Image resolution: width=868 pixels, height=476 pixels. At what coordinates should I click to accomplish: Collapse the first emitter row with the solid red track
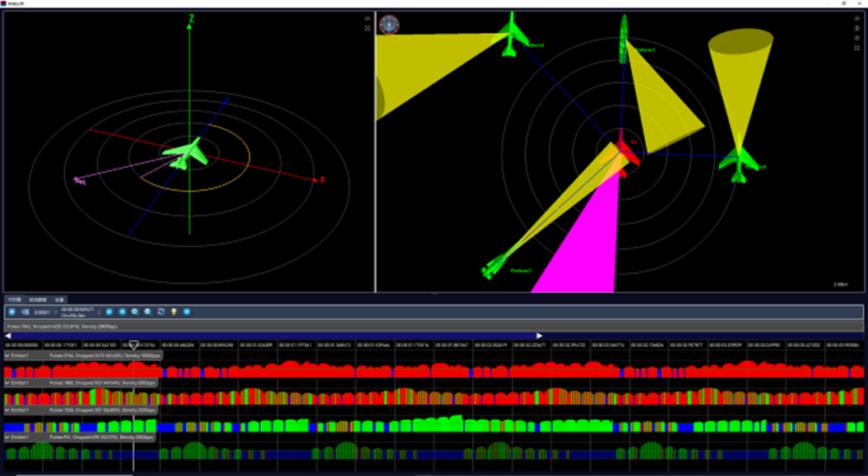(x=7, y=355)
